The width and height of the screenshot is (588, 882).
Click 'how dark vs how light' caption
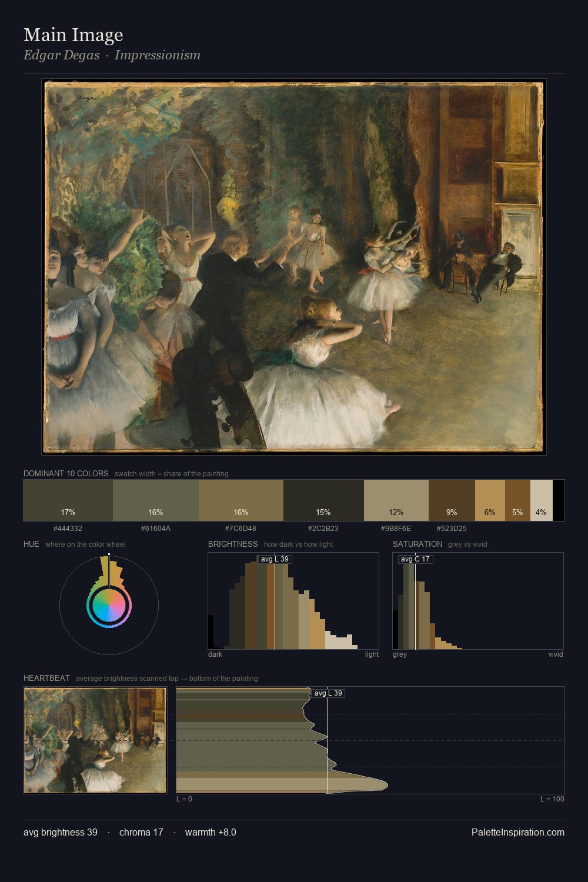tap(298, 544)
